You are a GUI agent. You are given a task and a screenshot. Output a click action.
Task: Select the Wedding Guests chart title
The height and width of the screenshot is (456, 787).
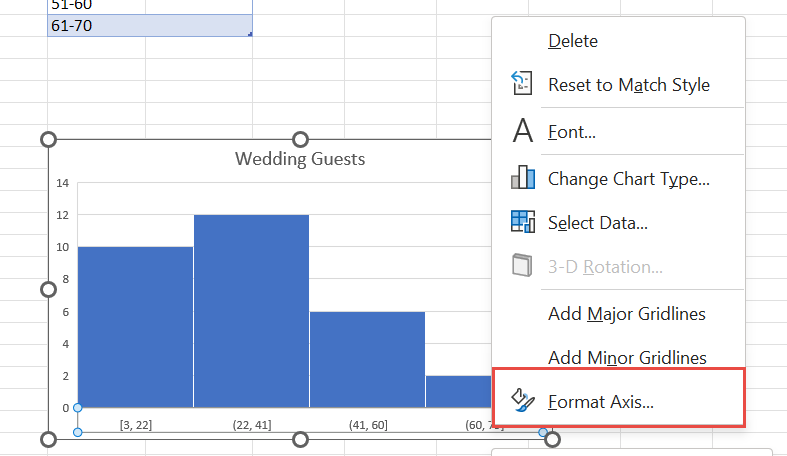pos(300,159)
